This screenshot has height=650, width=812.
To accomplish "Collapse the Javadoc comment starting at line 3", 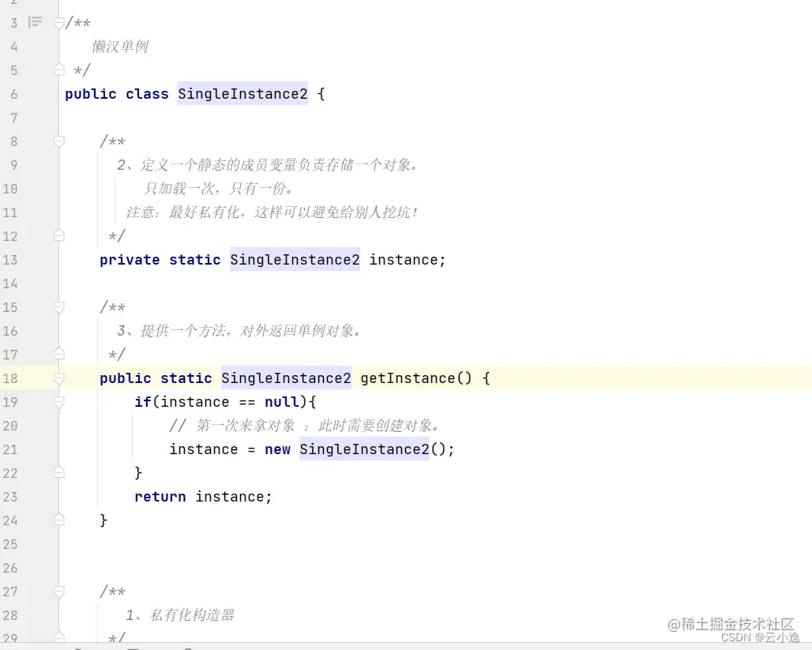I will point(59,23).
